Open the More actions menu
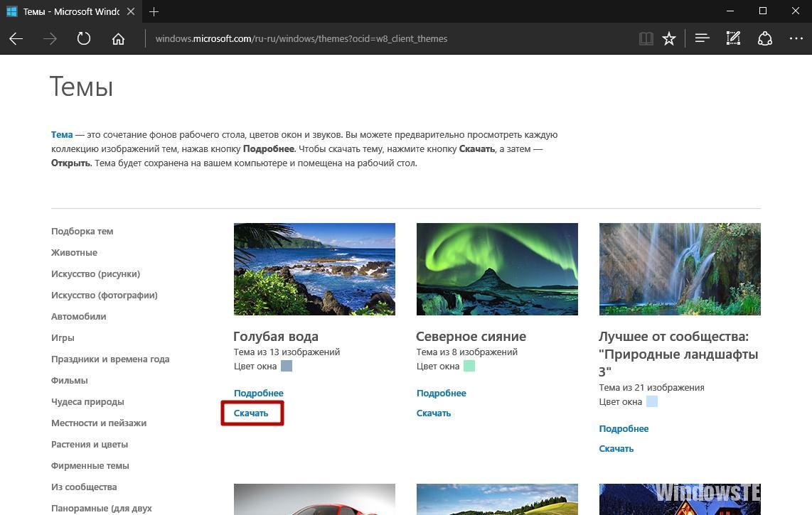812x515 pixels. [796, 38]
